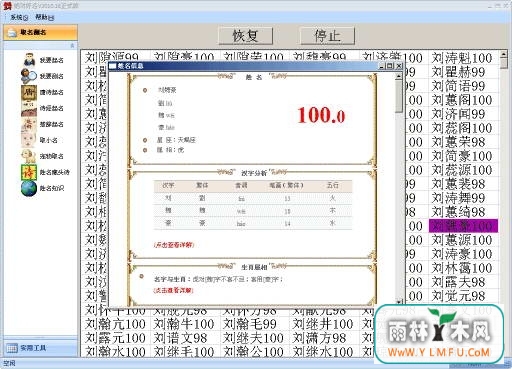Open the 姓名知识 globe icon
Image resolution: width=512 pixels, height=369 pixels.
click(x=29, y=188)
